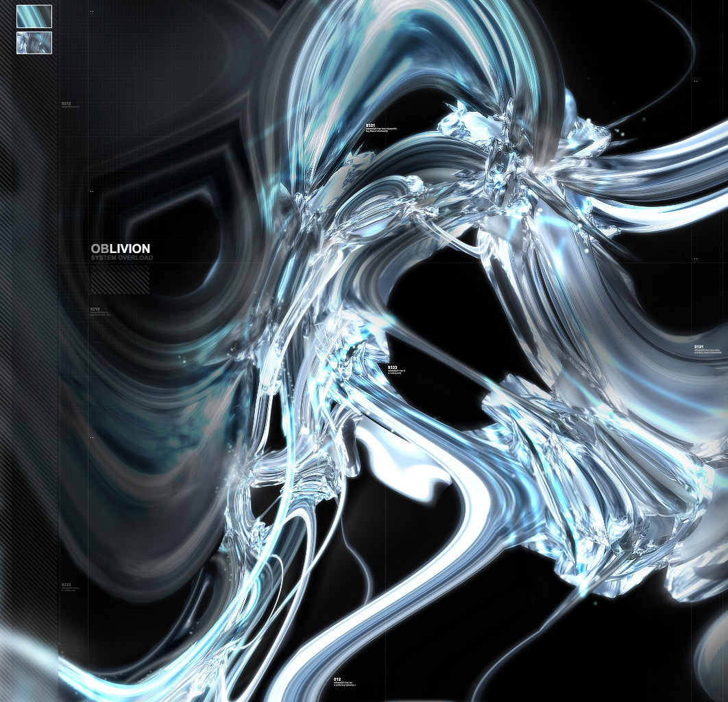This screenshot has height=702, width=728.
Task: Open the teal light-streak thumbnail
Action: coord(34,16)
